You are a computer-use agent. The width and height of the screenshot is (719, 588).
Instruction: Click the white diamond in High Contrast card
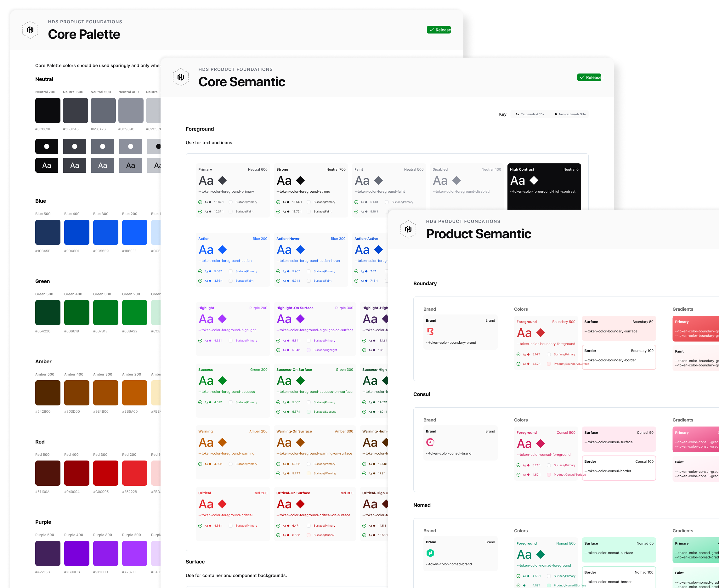coord(534,181)
